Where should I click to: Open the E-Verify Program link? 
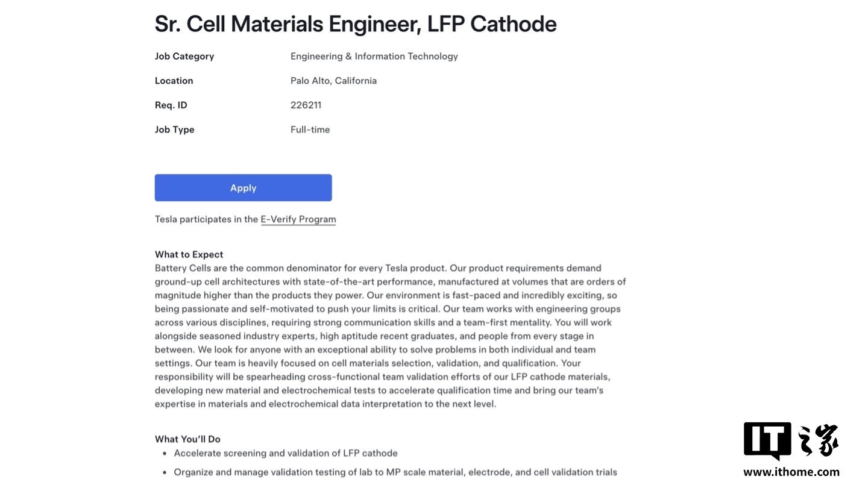click(298, 219)
